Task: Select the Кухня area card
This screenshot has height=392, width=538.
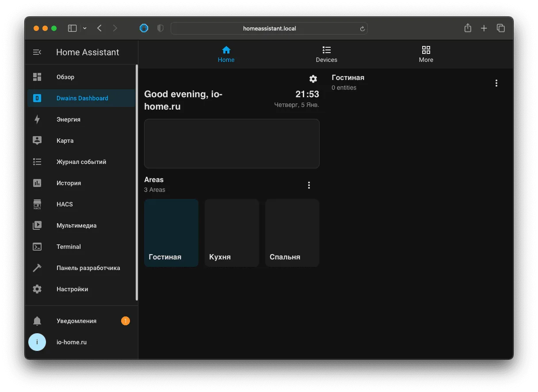Action: [232, 233]
